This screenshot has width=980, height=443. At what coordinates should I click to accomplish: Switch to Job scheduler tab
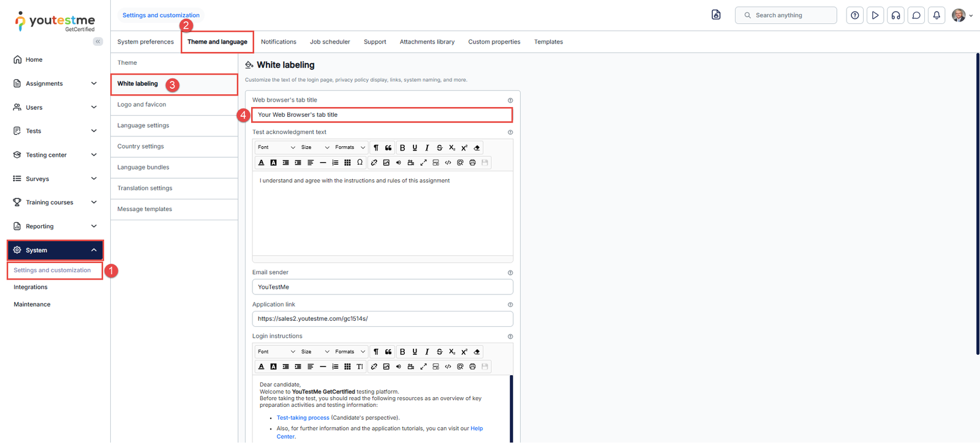coord(330,42)
